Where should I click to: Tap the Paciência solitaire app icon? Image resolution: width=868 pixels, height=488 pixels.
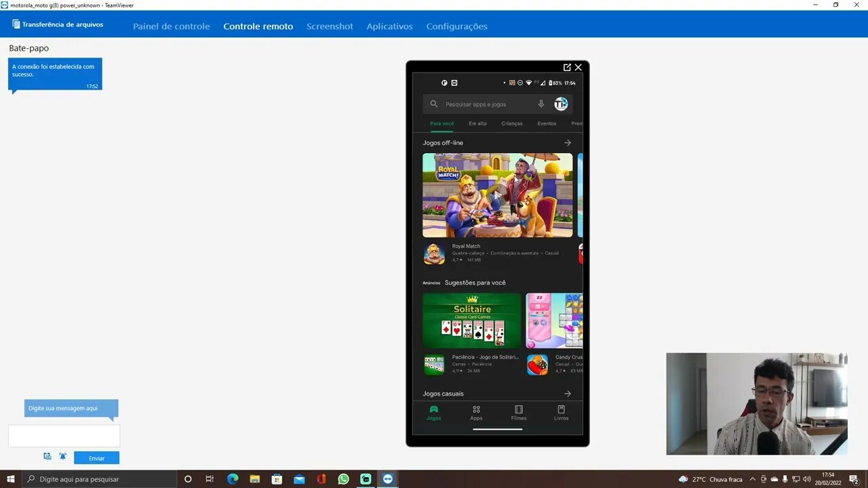point(434,365)
